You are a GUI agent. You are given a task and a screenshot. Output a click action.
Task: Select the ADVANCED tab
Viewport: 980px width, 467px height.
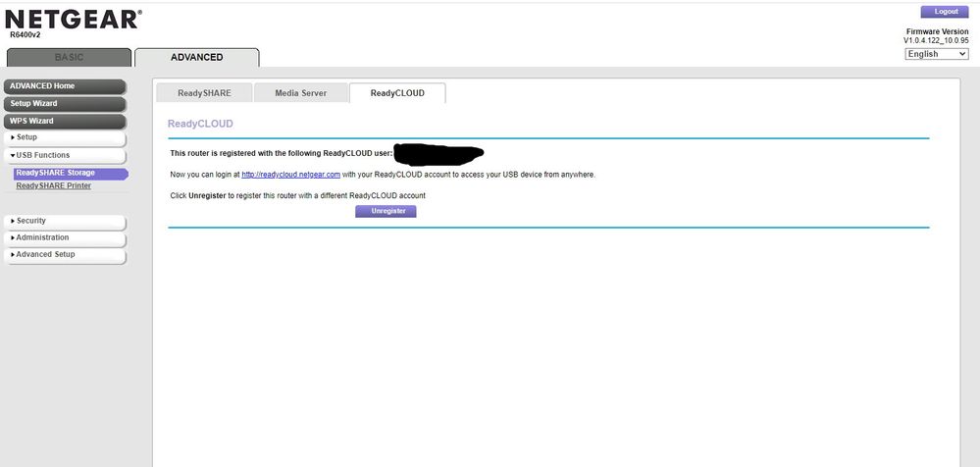click(x=197, y=58)
